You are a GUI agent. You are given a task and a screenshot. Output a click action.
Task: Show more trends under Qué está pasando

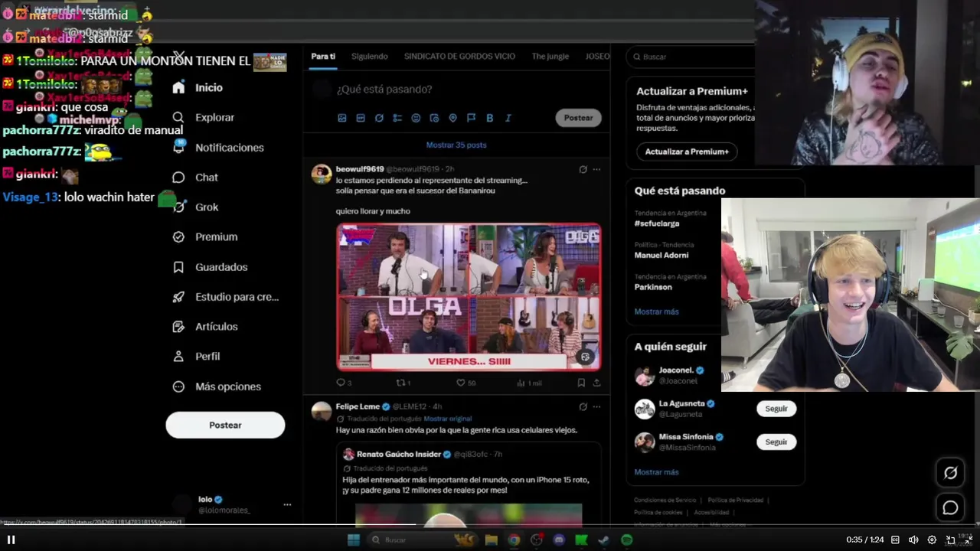[656, 311]
